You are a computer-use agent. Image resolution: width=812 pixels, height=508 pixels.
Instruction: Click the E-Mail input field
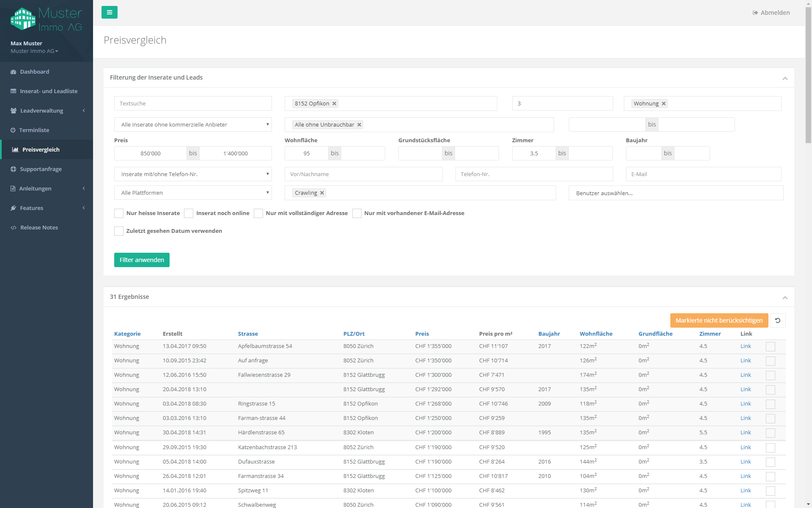coord(704,174)
